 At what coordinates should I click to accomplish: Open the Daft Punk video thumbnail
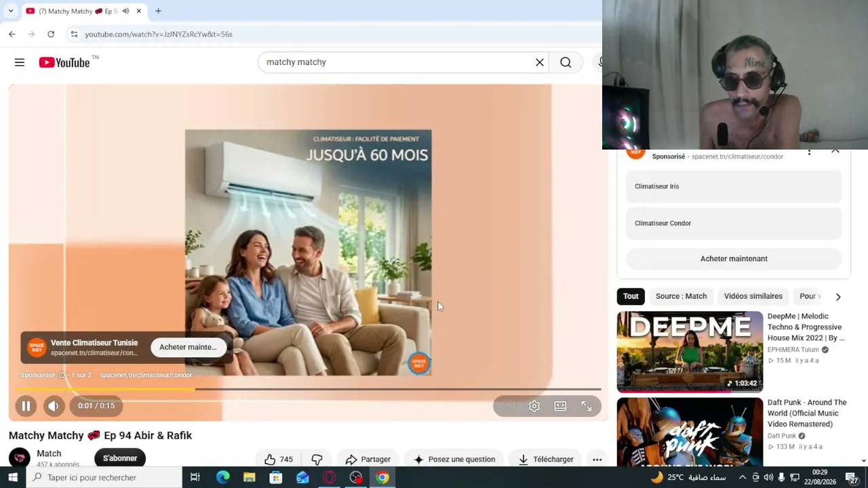pyautogui.click(x=690, y=432)
